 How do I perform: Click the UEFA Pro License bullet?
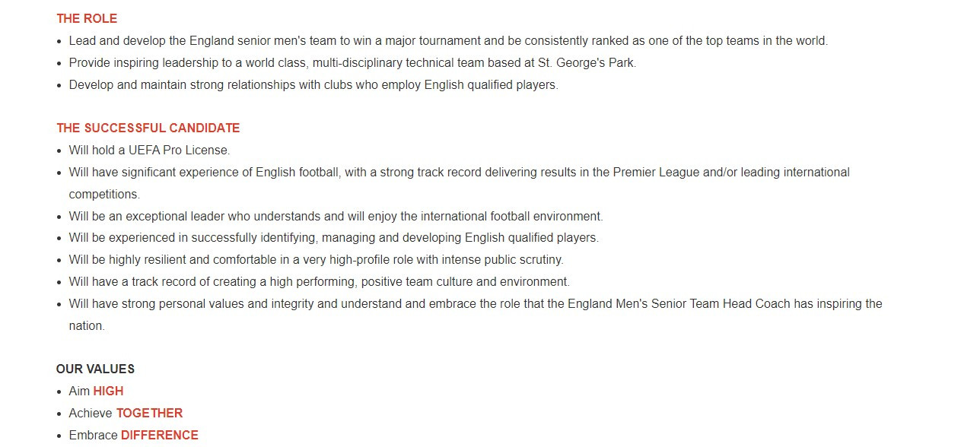149,150
